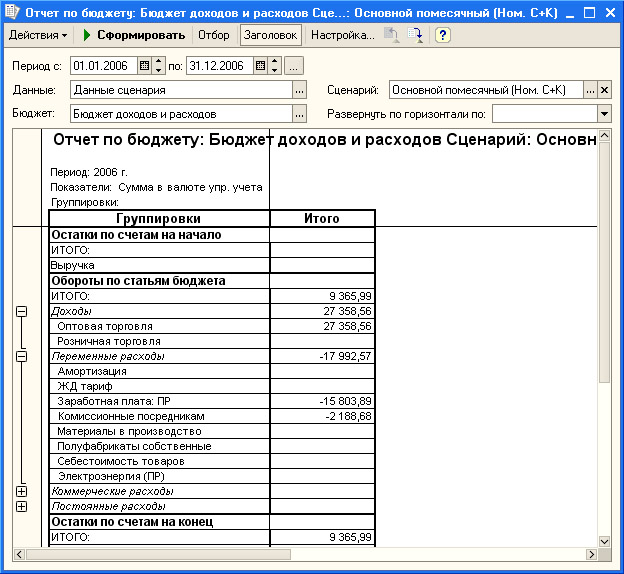Click the period selection ellipsis button

pos(294,66)
